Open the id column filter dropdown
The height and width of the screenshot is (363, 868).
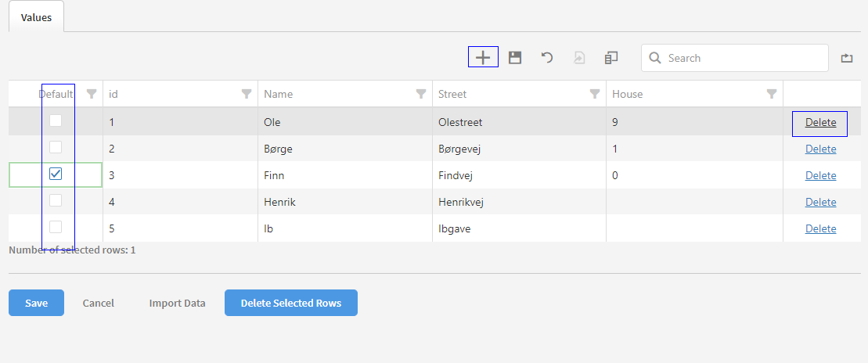click(x=247, y=94)
